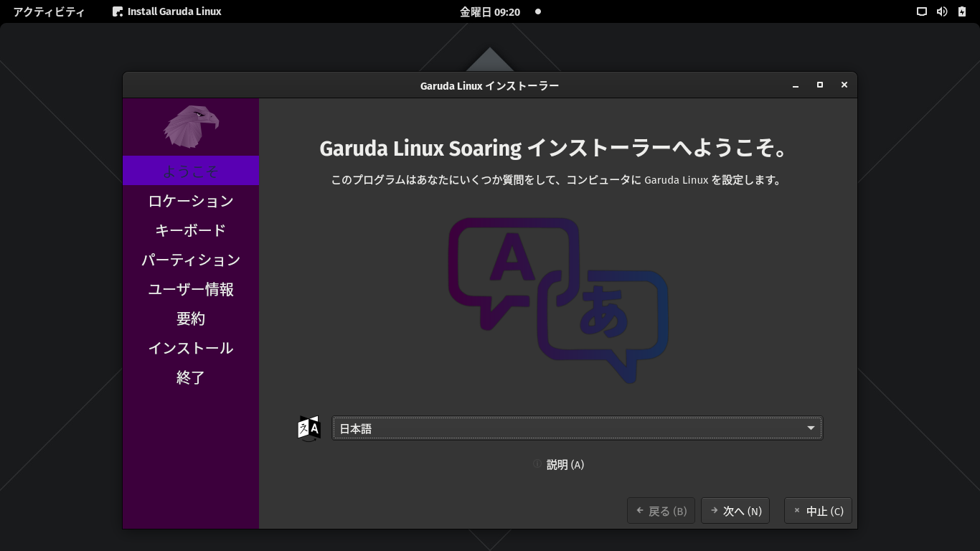This screenshot has height=551, width=980.
Task: Go to next step with 次へ (N)
Action: click(x=735, y=511)
